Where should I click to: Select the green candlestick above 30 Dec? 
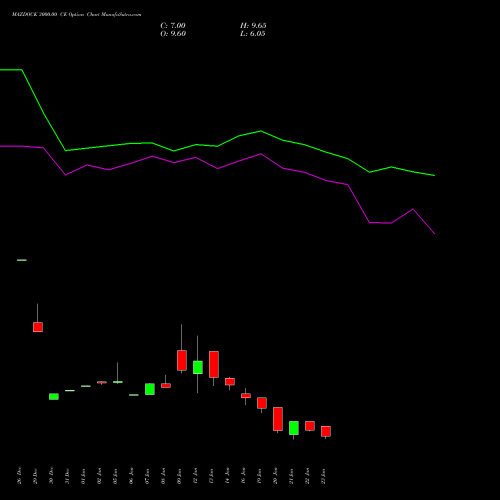54,396
